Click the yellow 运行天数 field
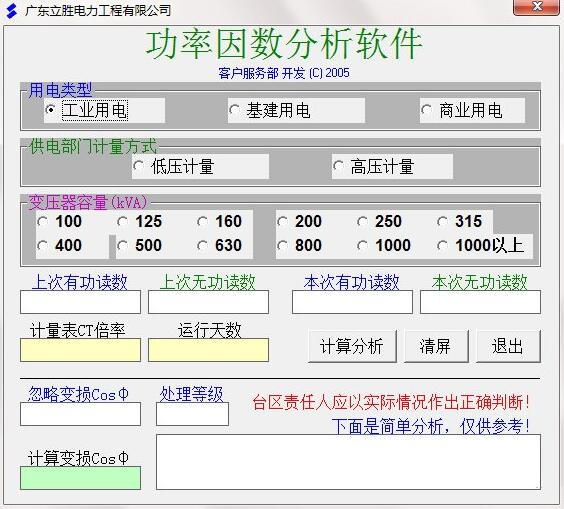Image resolution: width=564 pixels, height=509 pixels. tap(208, 350)
